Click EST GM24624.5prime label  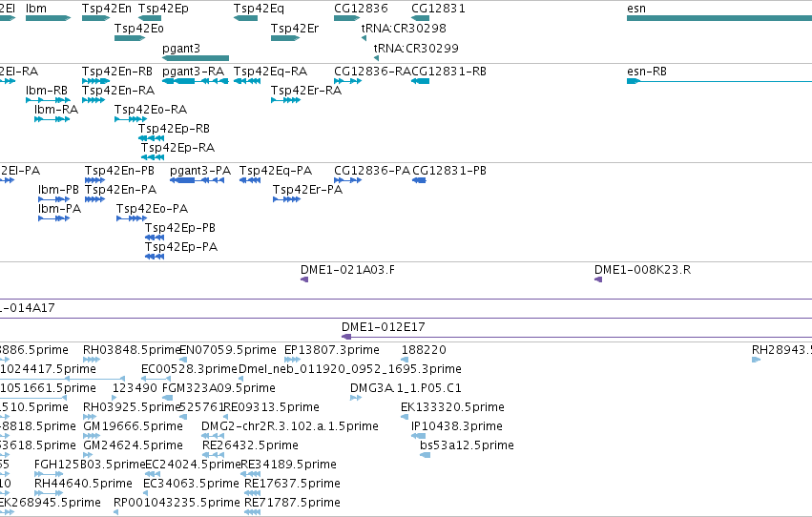click(x=133, y=445)
